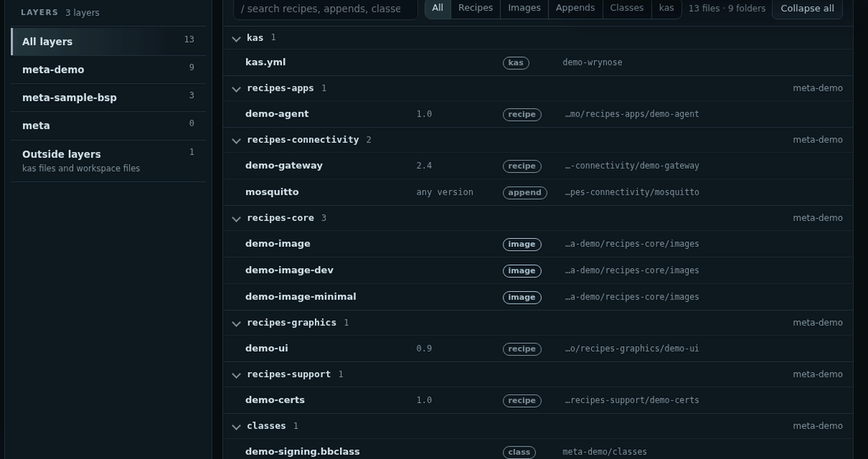
Task: Focus the search recipes input field
Action: [325, 9]
